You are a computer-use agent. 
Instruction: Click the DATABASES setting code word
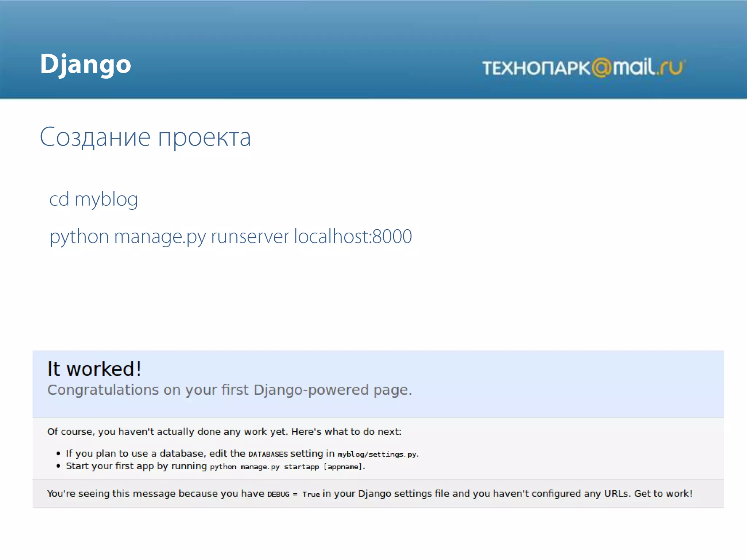tap(268, 454)
